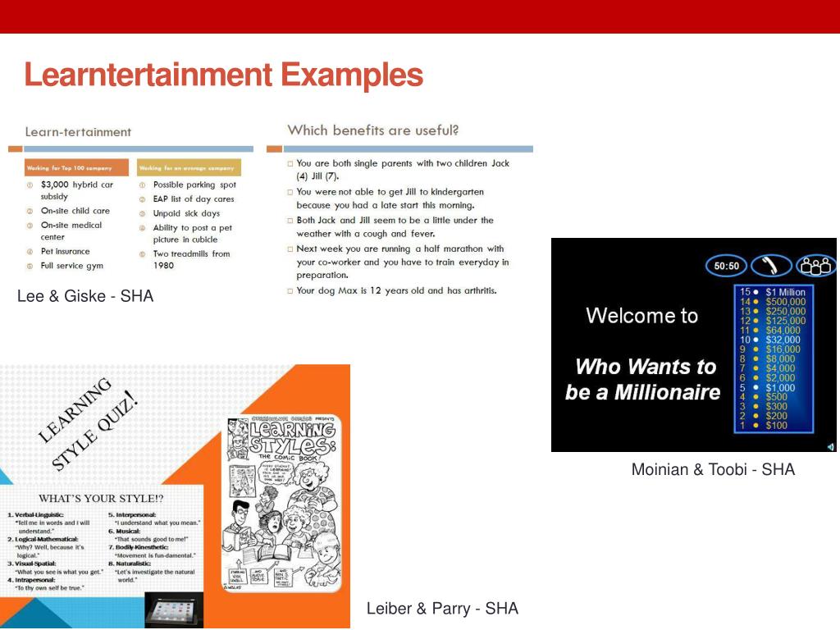Select the phone-a-friend lifeline icon
840x630 pixels.
(x=771, y=265)
